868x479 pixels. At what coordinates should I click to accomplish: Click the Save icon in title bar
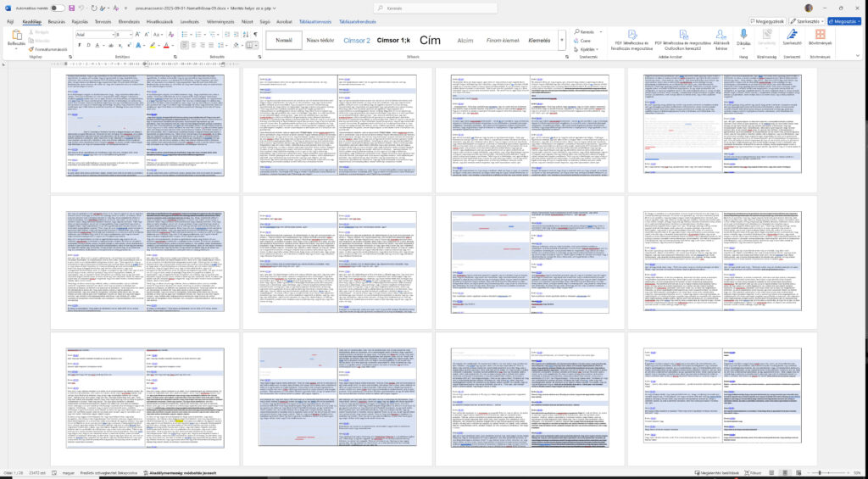tap(73, 8)
